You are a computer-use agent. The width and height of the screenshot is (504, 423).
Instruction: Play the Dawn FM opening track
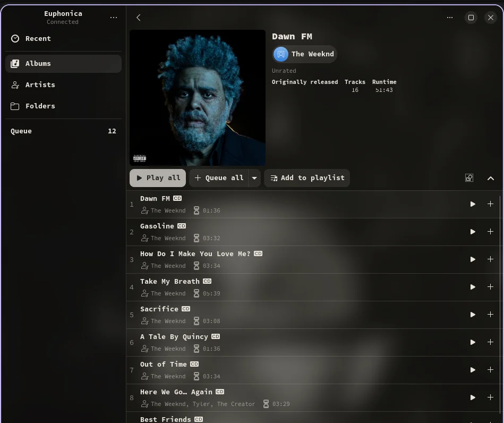point(473,204)
